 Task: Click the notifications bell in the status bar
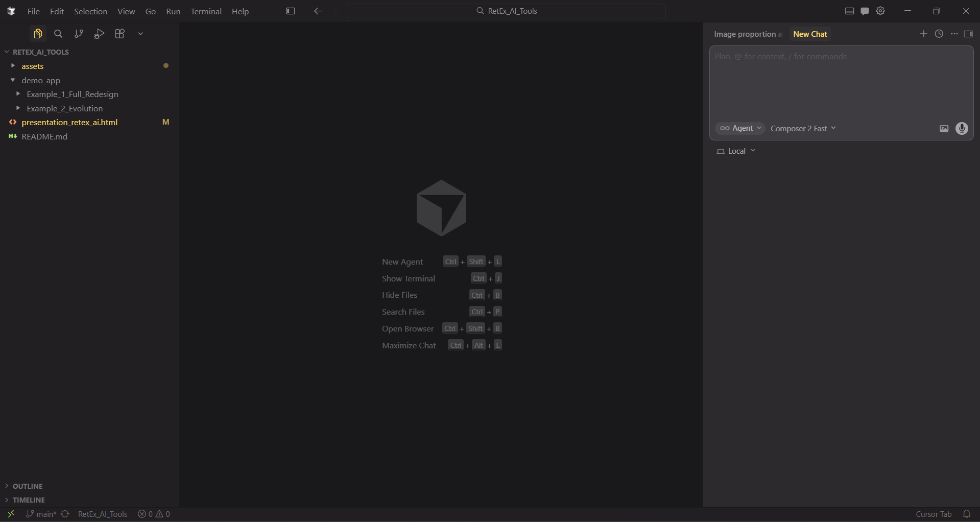coord(967,514)
